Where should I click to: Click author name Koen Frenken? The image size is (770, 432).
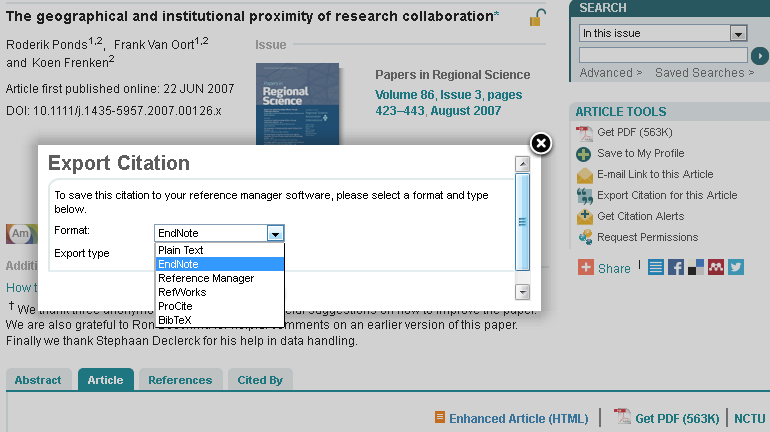click(x=70, y=63)
